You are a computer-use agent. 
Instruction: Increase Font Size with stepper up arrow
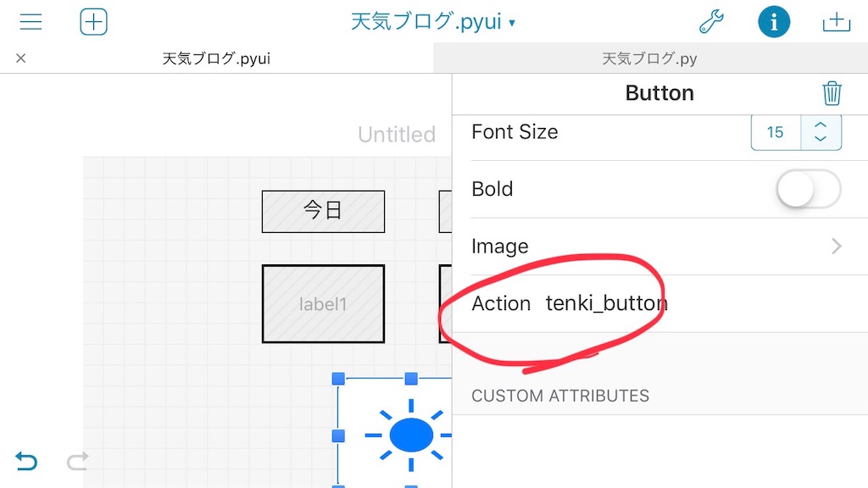(821, 125)
